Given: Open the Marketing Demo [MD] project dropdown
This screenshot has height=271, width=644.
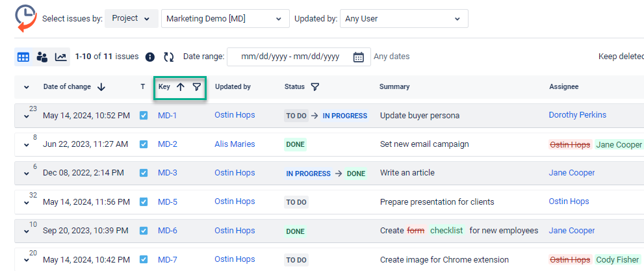Looking at the screenshot, I should point(224,19).
